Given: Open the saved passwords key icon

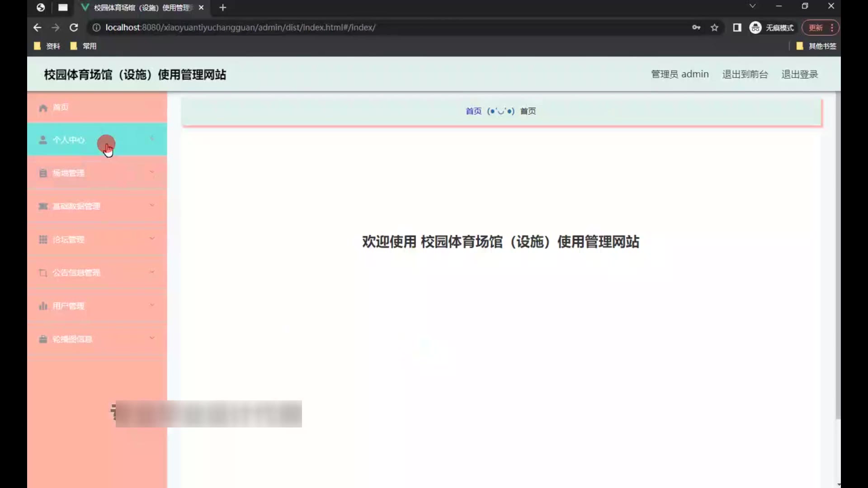Looking at the screenshot, I should [x=696, y=28].
